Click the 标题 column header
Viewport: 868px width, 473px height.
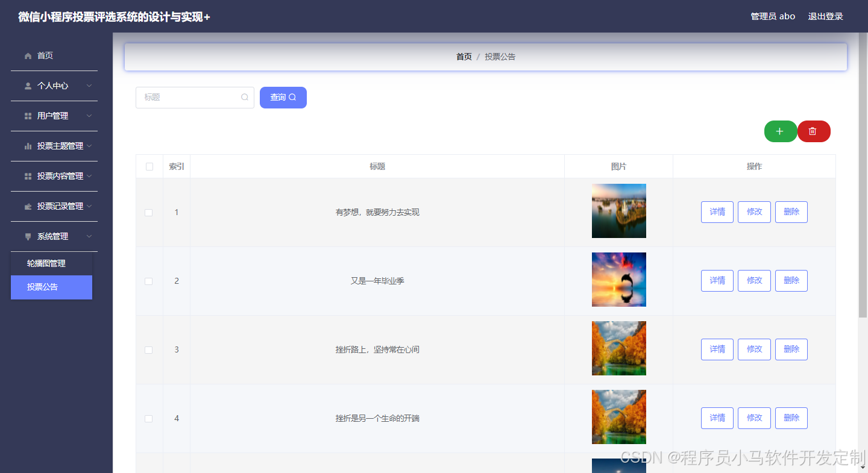click(377, 166)
